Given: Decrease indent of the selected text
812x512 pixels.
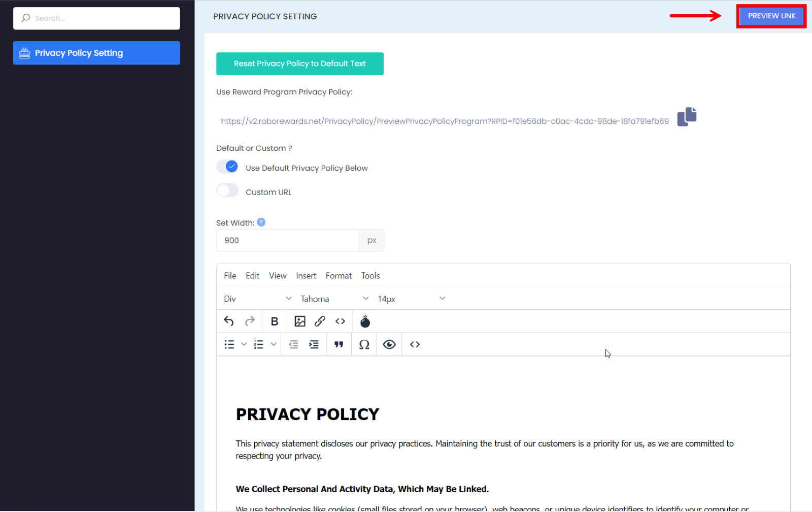Looking at the screenshot, I should [293, 344].
